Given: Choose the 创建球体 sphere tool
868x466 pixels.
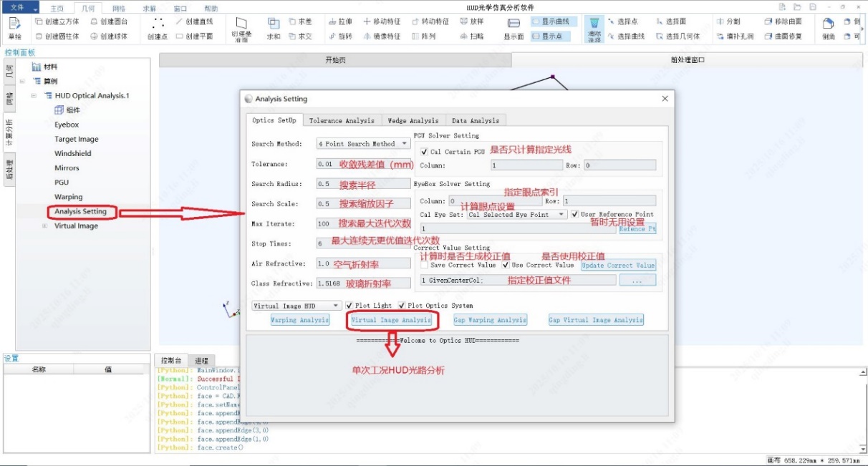Looking at the screenshot, I should click(109, 36).
